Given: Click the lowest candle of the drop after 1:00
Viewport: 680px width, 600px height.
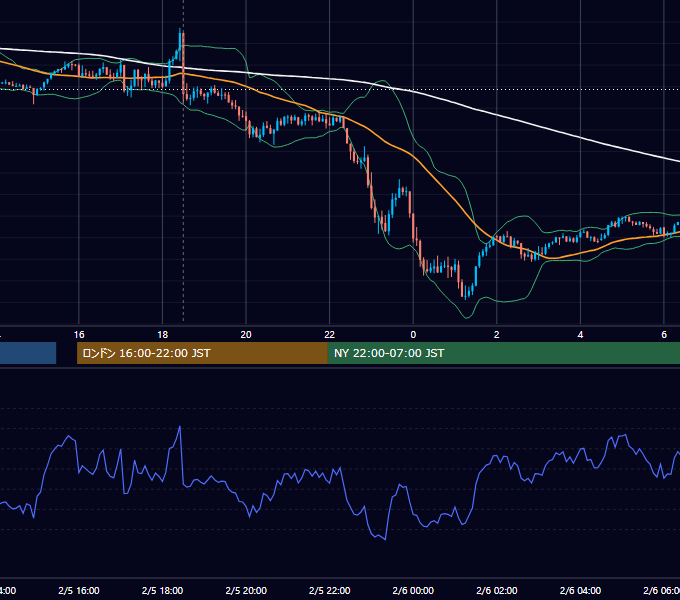Looking at the screenshot, I should [x=465, y=291].
